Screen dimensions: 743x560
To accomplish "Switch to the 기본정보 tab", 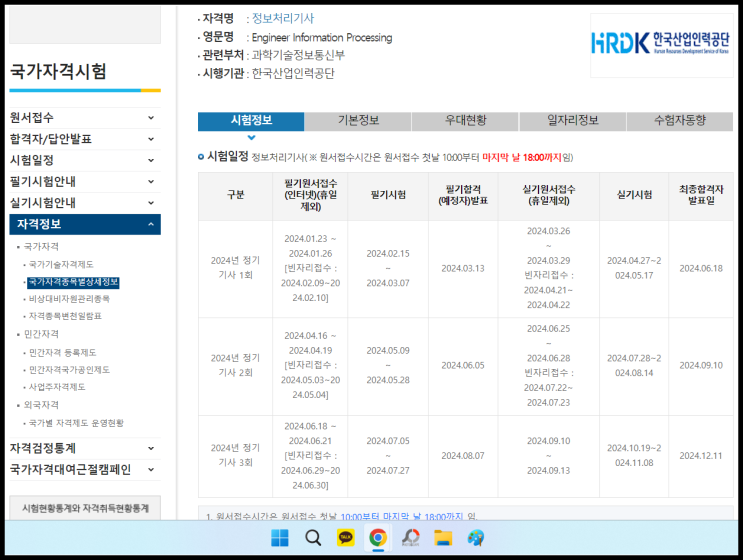I will coord(358,121).
